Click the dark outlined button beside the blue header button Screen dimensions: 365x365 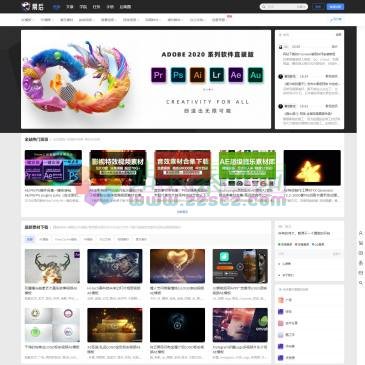click(318, 7)
